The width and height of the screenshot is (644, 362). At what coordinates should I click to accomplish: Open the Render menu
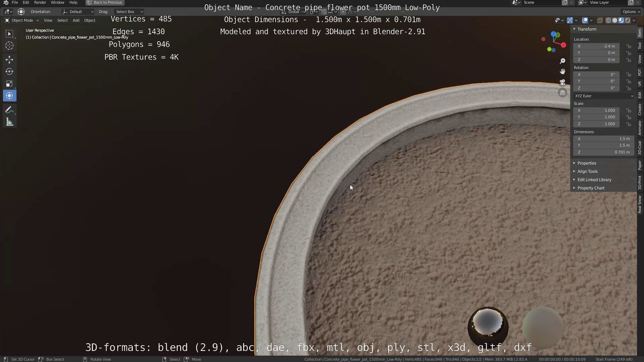point(40,2)
